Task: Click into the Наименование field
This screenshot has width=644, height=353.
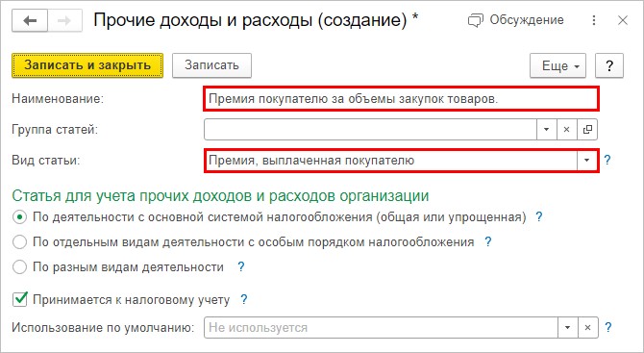Action: (x=401, y=99)
